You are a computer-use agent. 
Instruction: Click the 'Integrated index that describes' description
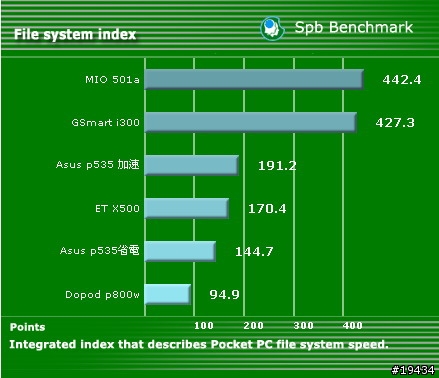pyautogui.click(x=199, y=344)
